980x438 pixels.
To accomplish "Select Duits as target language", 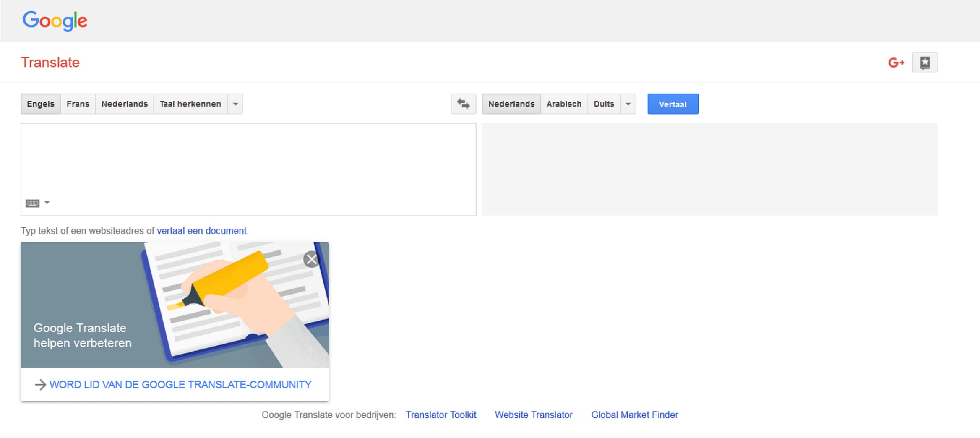I will [604, 104].
